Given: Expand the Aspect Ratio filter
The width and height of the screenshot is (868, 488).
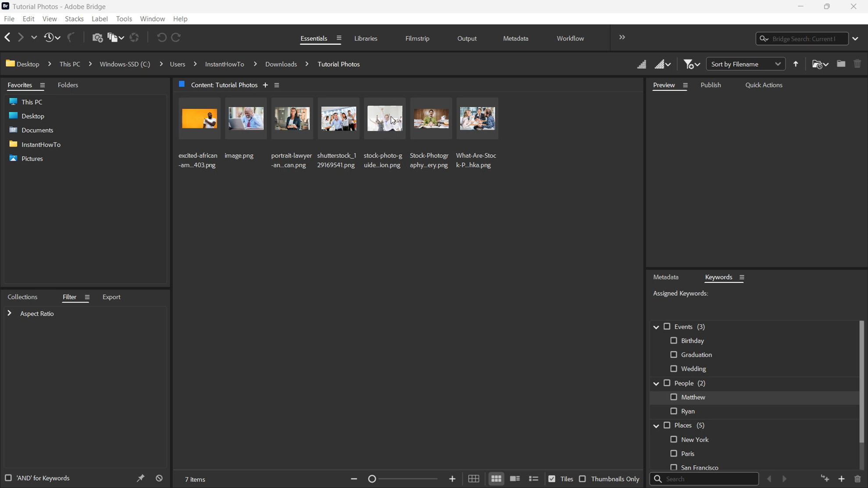Looking at the screenshot, I should pos(9,313).
